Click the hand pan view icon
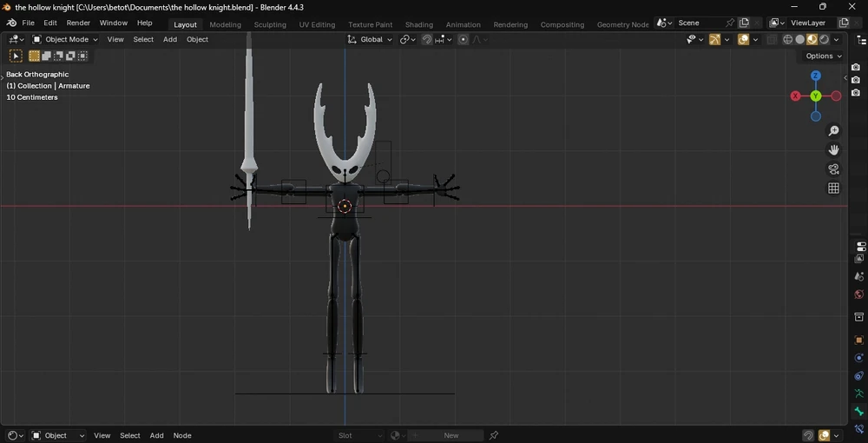 tap(833, 150)
